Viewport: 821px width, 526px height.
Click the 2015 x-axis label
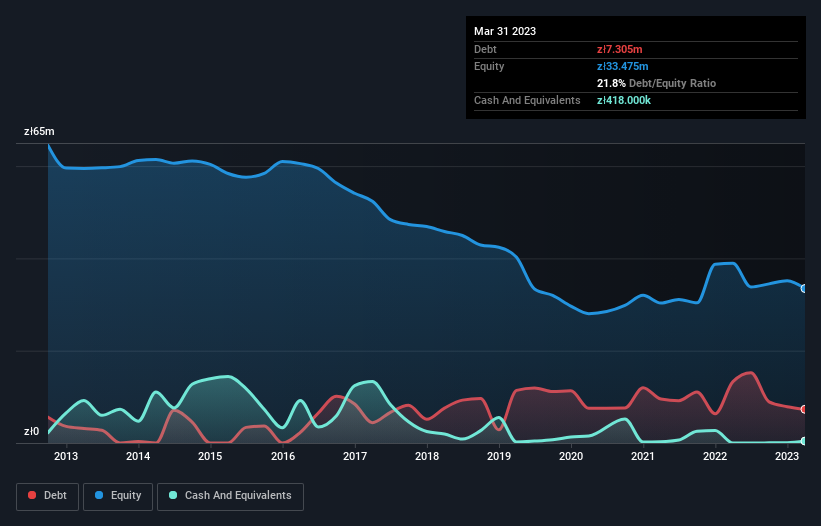[210, 456]
